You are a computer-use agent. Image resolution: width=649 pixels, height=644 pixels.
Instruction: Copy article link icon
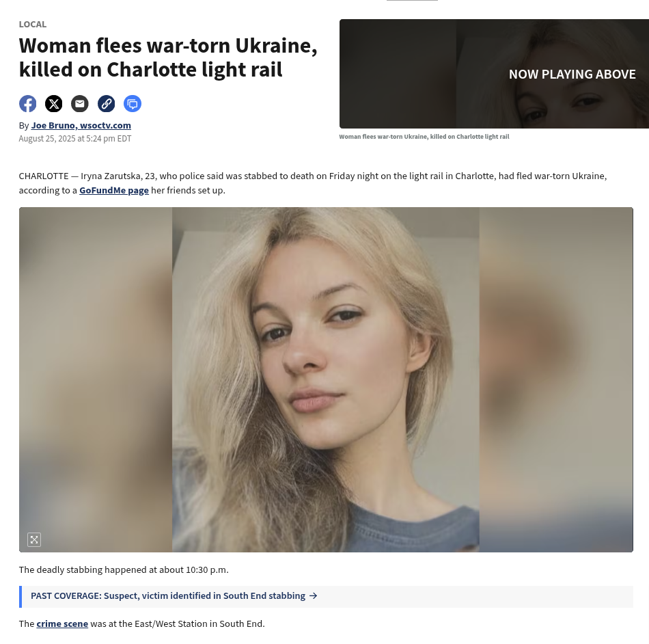(107, 103)
